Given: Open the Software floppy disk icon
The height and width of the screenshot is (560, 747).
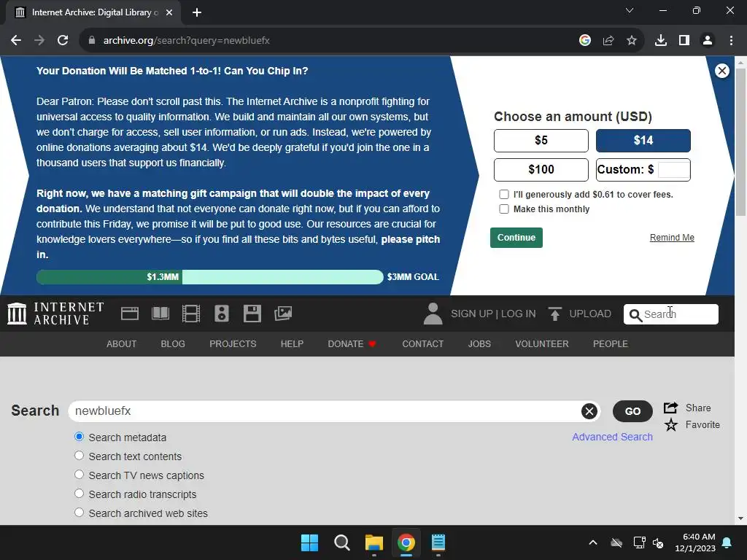Looking at the screenshot, I should tap(252, 314).
